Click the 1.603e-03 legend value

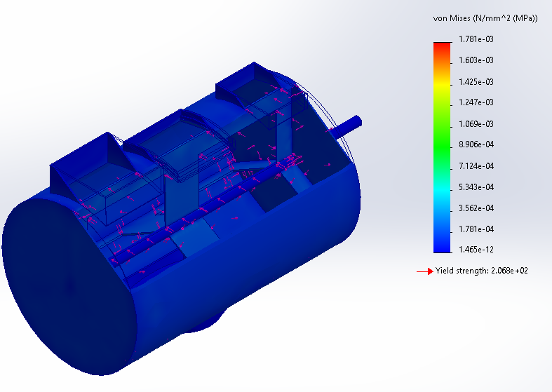click(x=476, y=60)
